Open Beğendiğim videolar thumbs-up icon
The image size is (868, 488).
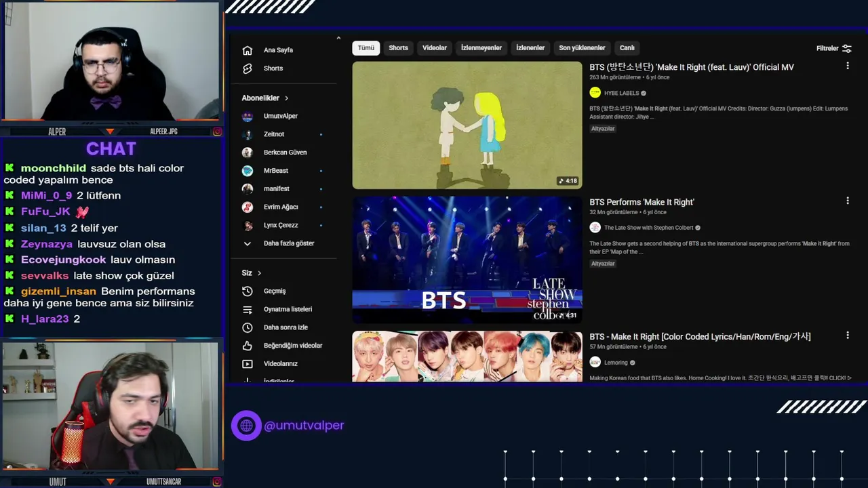coord(248,346)
